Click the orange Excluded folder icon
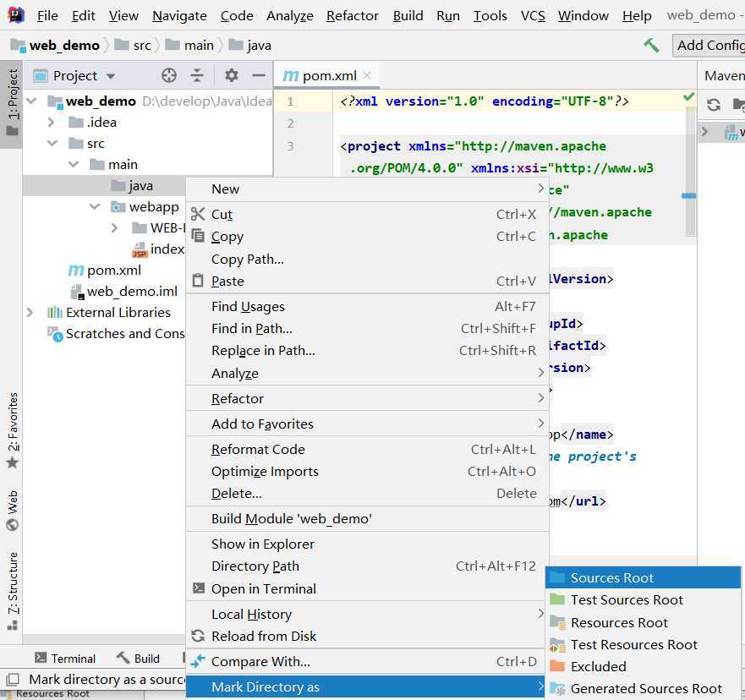 (x=557, y=666)
